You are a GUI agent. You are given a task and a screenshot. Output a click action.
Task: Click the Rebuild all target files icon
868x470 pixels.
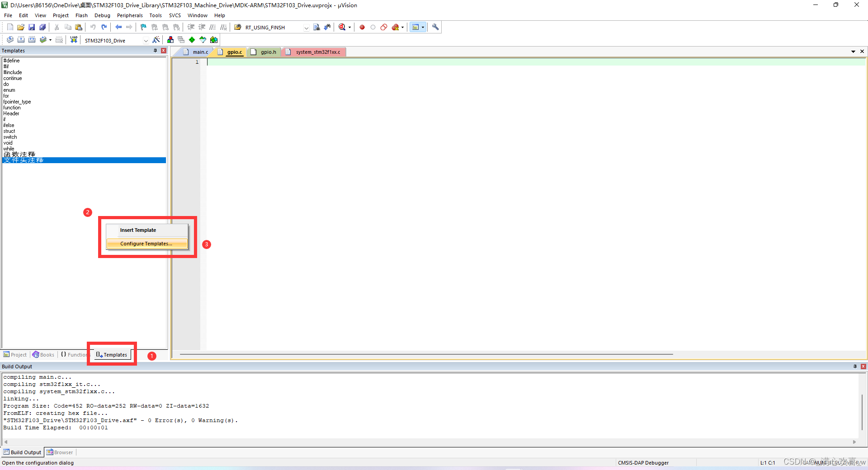coord(32,40)
